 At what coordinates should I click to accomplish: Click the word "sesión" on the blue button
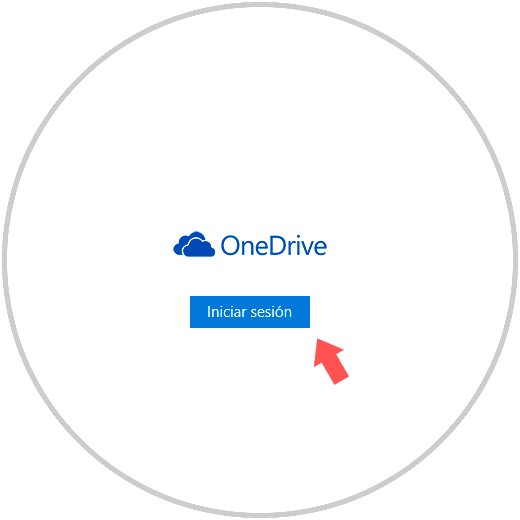(271, 312)
